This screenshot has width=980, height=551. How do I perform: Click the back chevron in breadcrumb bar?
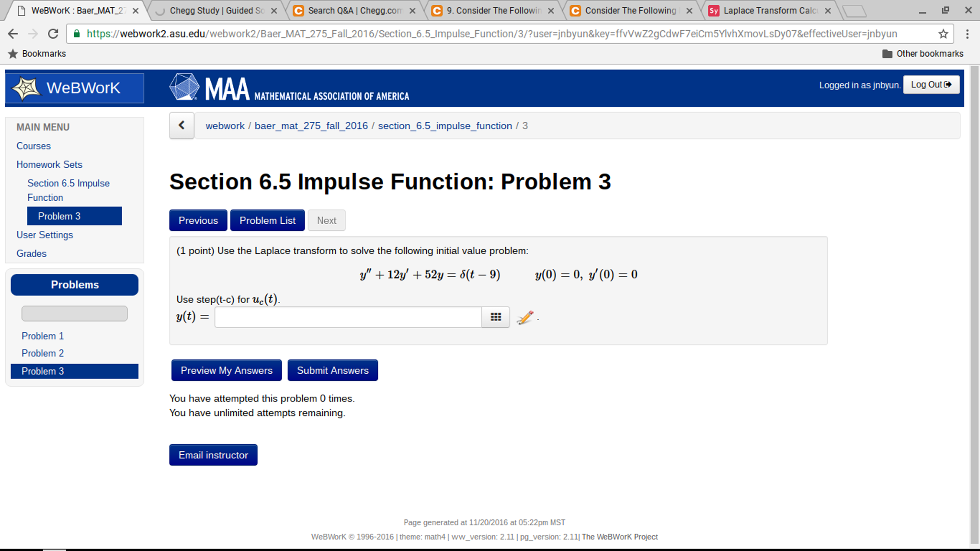(x=182, y=126)
